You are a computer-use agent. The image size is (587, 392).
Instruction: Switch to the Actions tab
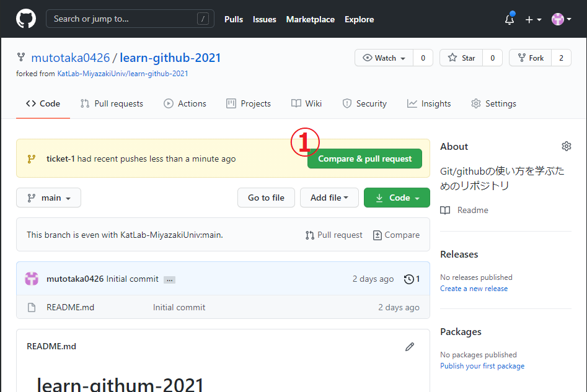[185, 103]
